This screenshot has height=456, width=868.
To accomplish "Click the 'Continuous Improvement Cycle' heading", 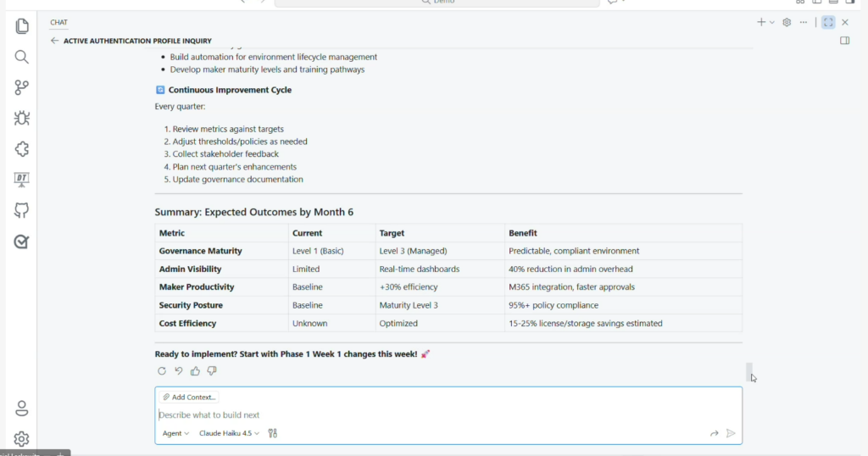I will click(230, 90).
